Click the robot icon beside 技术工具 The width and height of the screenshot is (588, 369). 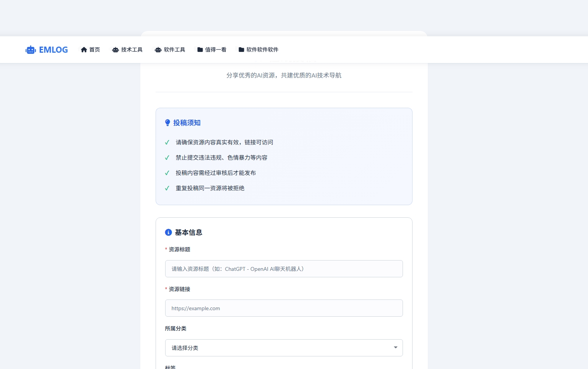tap(115, 50)
